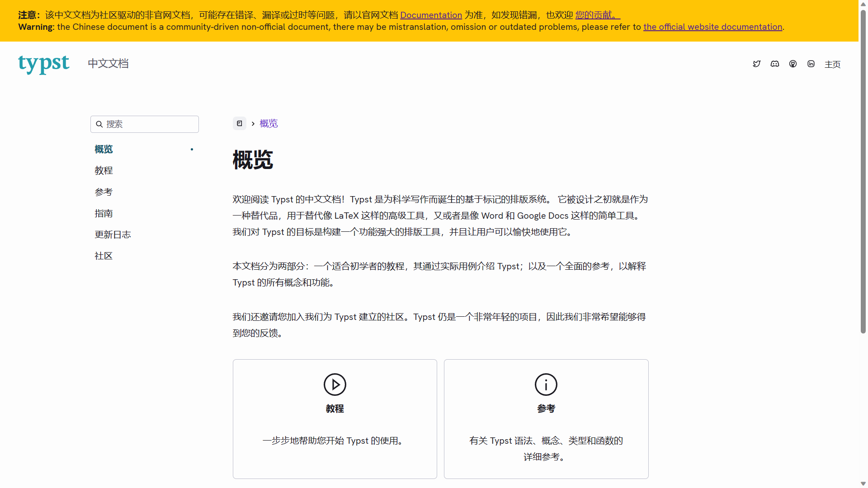Select the info icon on the 参考 card
868x488 pixels.
546,385
